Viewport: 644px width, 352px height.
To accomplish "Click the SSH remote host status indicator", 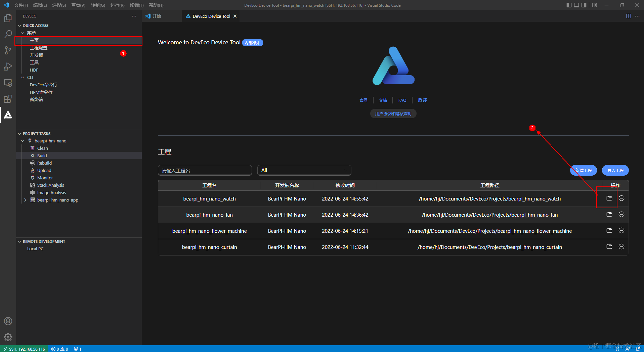I will pos(24,349).
